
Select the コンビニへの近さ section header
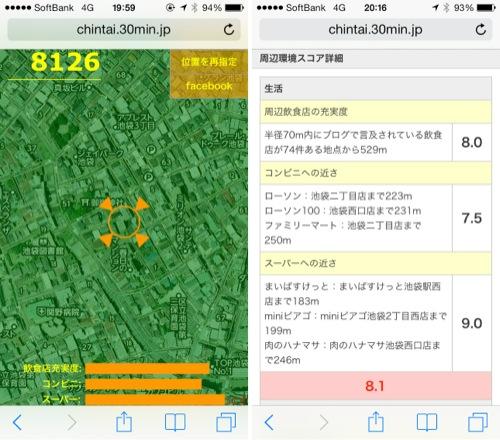point(376,173)
